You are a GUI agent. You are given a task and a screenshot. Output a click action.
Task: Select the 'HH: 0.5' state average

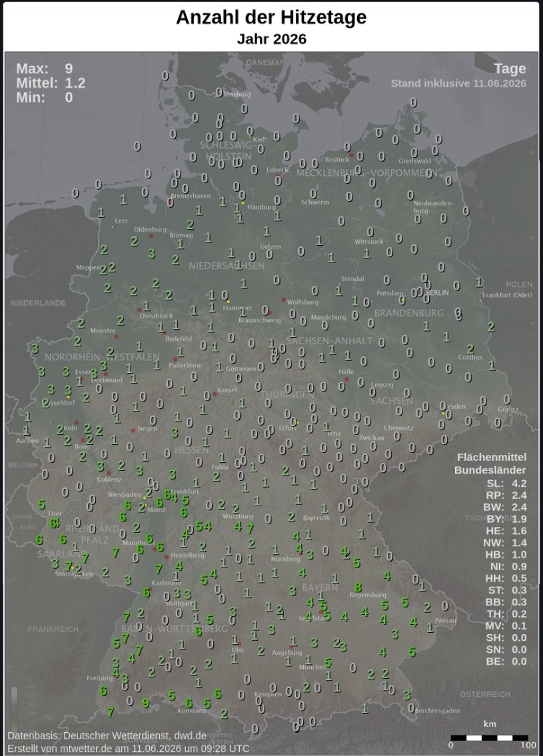(x=506, y=578)
